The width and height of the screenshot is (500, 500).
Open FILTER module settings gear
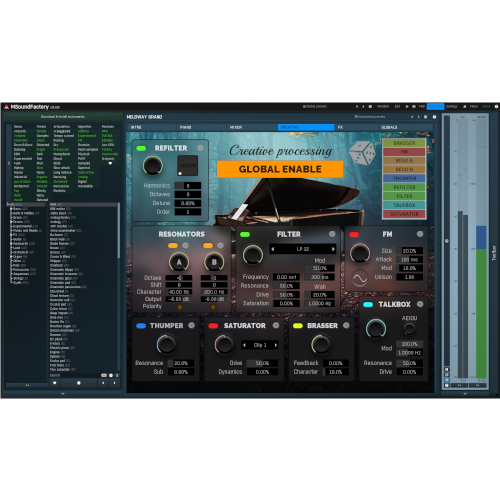click(332, 234)
